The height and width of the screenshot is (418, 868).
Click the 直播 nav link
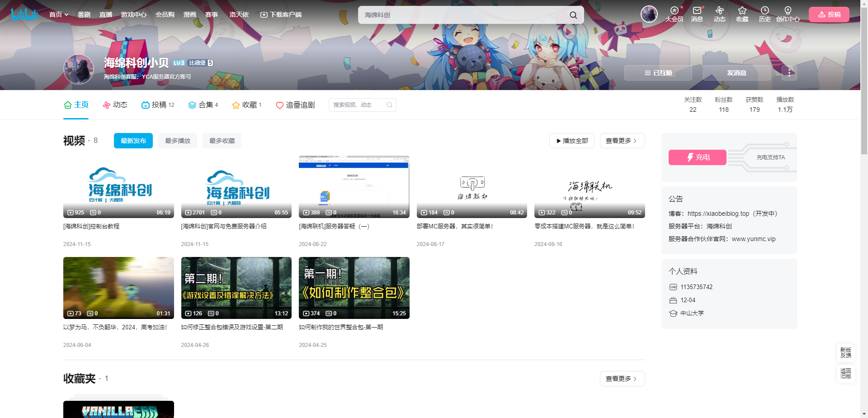(x=106, y=14)
